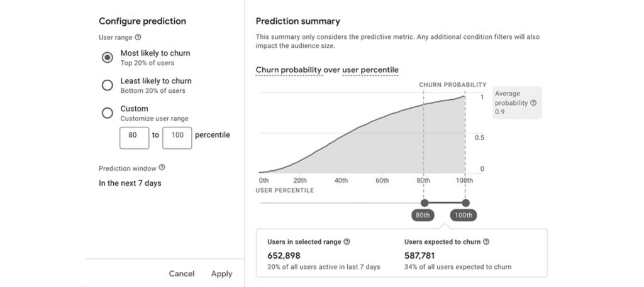Click the Churn probability underlined label
The width and height of the screenshot is (644, 287).
[289, 70]
